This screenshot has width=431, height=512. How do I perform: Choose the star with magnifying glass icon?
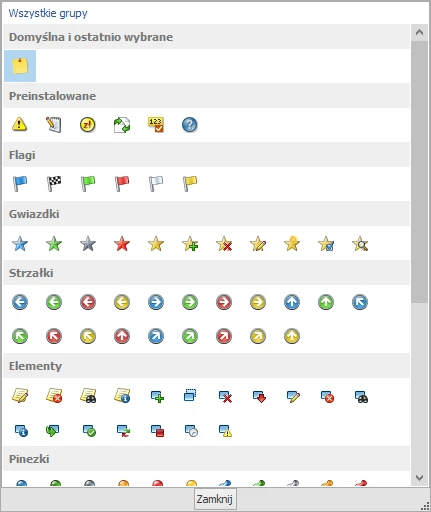pyautogui.click(x=360, y=244)
